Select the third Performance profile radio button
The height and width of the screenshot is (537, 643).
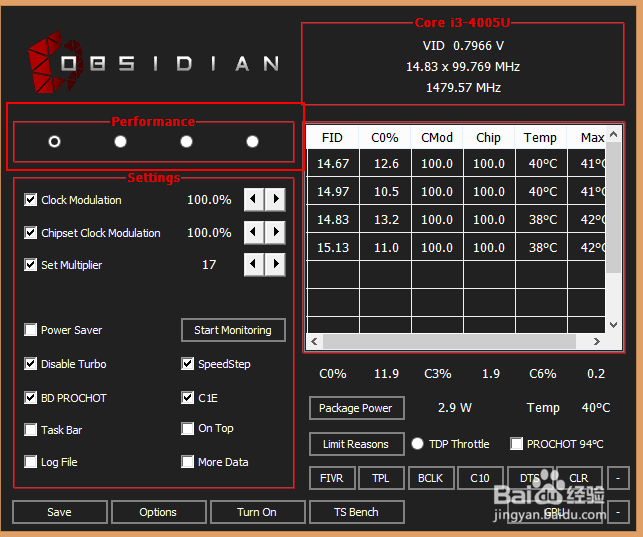coord(186,141)
